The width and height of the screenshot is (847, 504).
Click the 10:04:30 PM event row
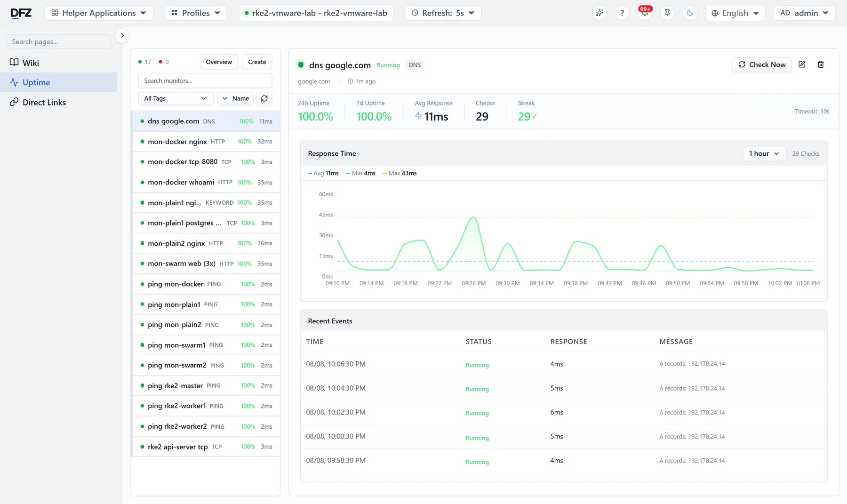pyautogui.click(x=563, y=388)
